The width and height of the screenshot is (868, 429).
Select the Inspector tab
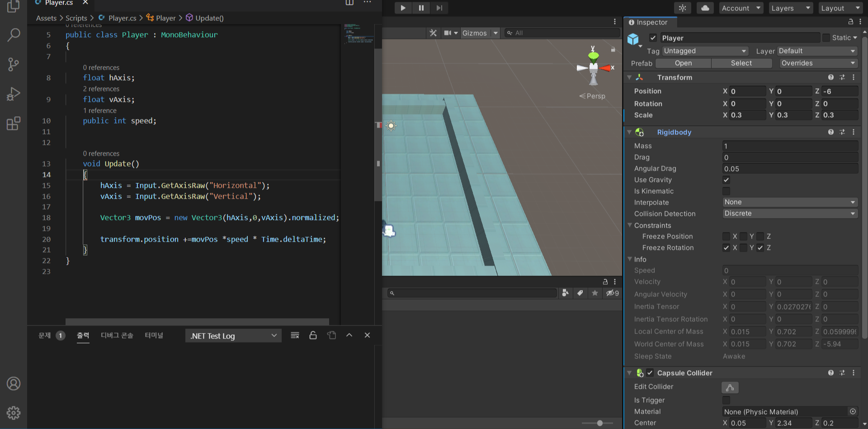tap(650, 22)
